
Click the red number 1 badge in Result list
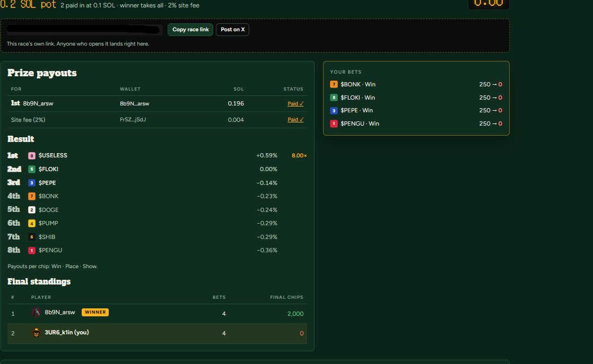[32, 250]
